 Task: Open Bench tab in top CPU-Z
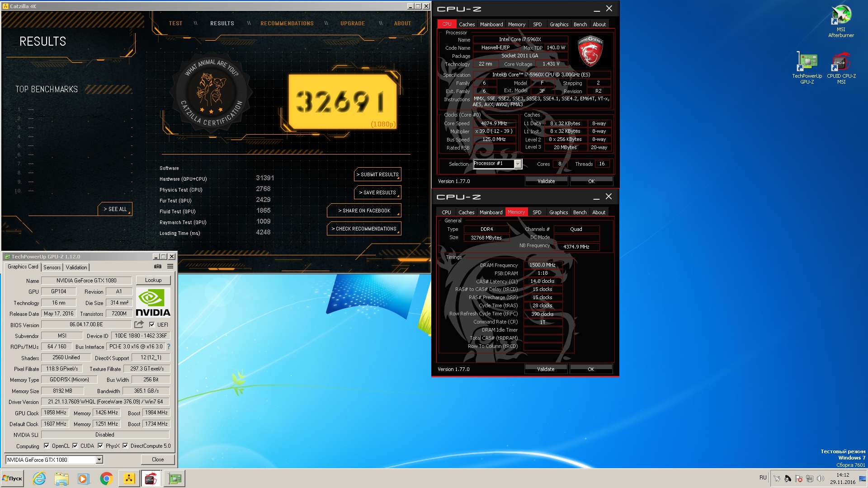(580, 24)
